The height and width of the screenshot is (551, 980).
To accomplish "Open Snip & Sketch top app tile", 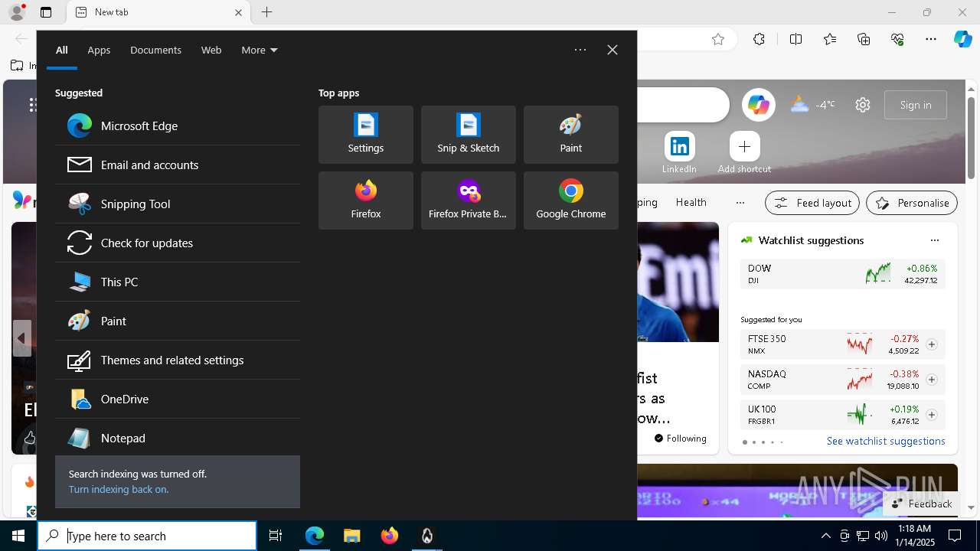I will coord(469,135).
